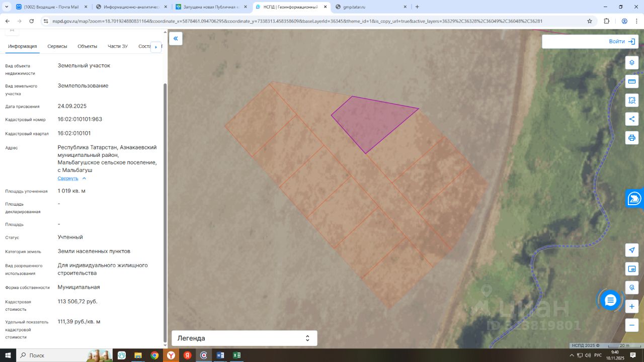644x362 pixels.
Task: Open the blue assistant side tab
Action: [x=635, y=198]
